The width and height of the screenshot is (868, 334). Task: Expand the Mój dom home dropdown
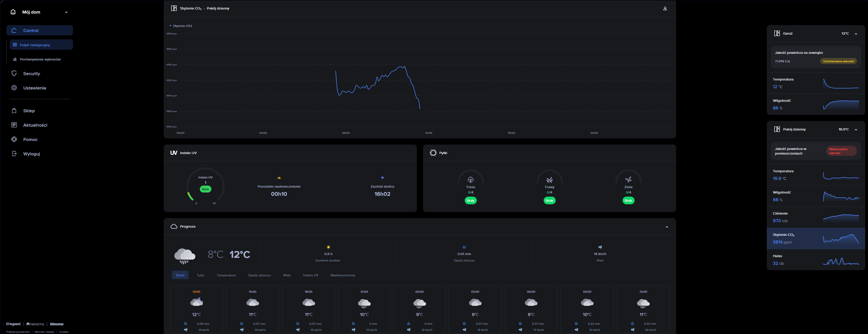pyautogui.click(x=66, y=12)
